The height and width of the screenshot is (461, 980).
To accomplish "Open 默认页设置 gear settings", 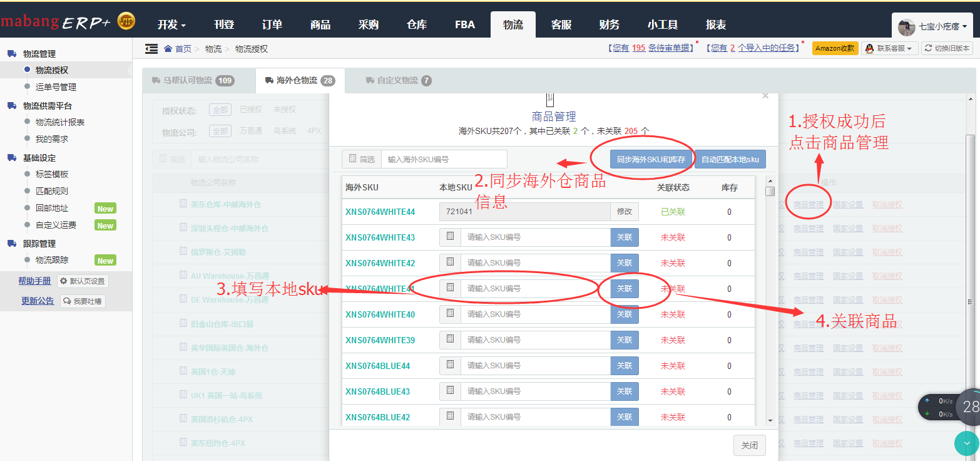I will [x=83, y=281].
